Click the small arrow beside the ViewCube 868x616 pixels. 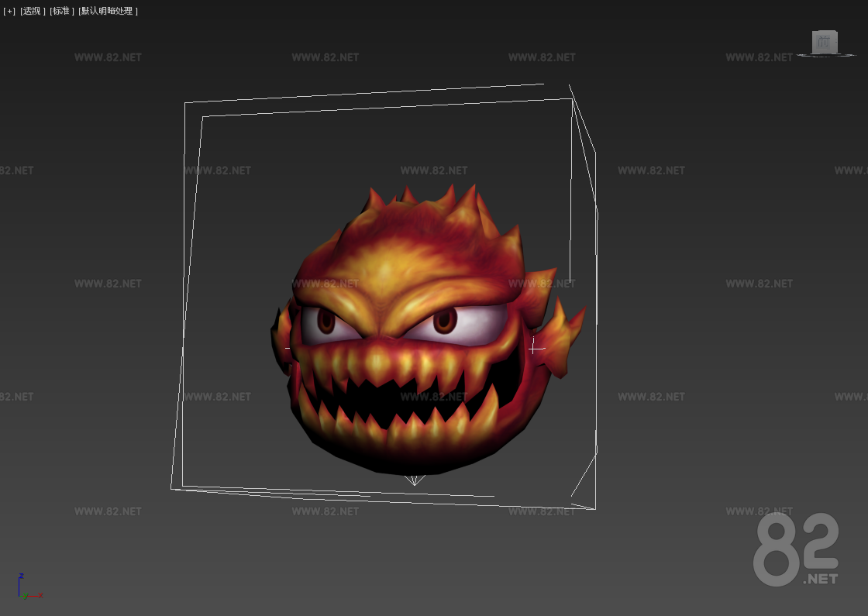[x=835, y=40]
